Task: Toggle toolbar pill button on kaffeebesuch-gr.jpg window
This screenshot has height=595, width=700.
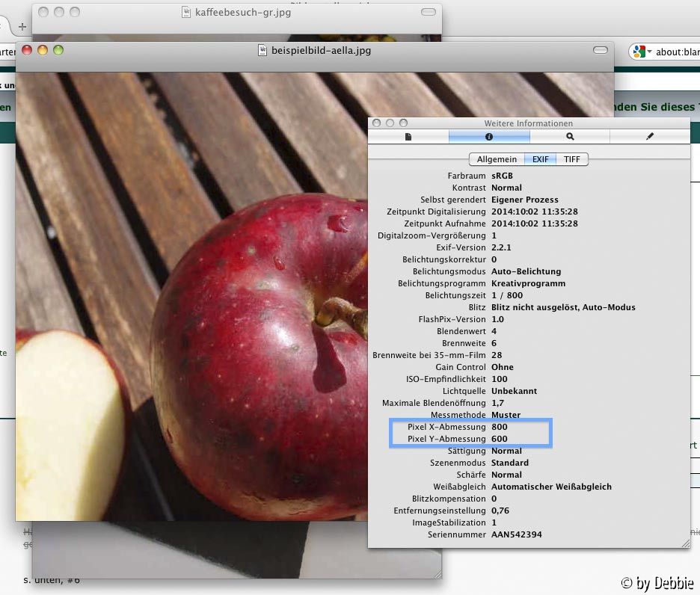Action: (429, 12)
